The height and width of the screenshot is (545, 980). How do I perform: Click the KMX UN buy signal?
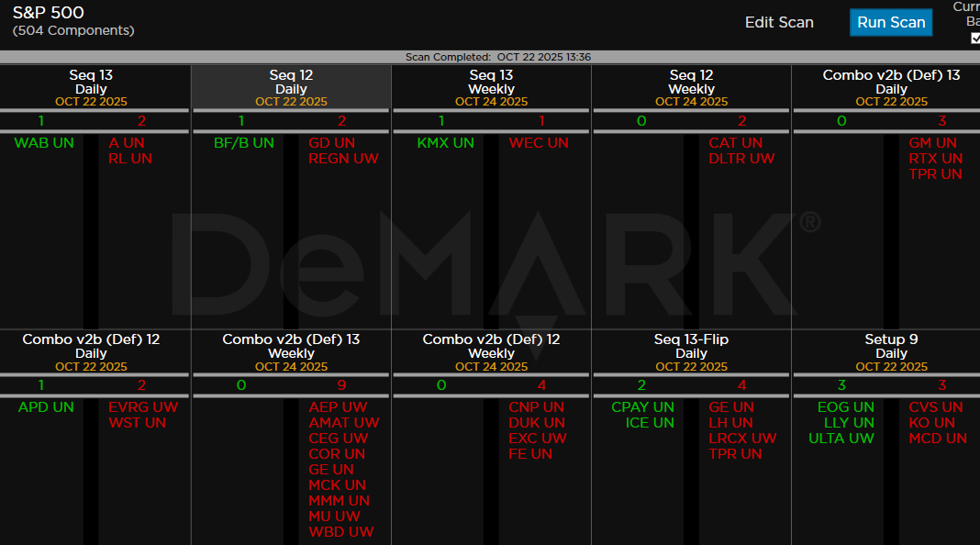coord(445,143)
